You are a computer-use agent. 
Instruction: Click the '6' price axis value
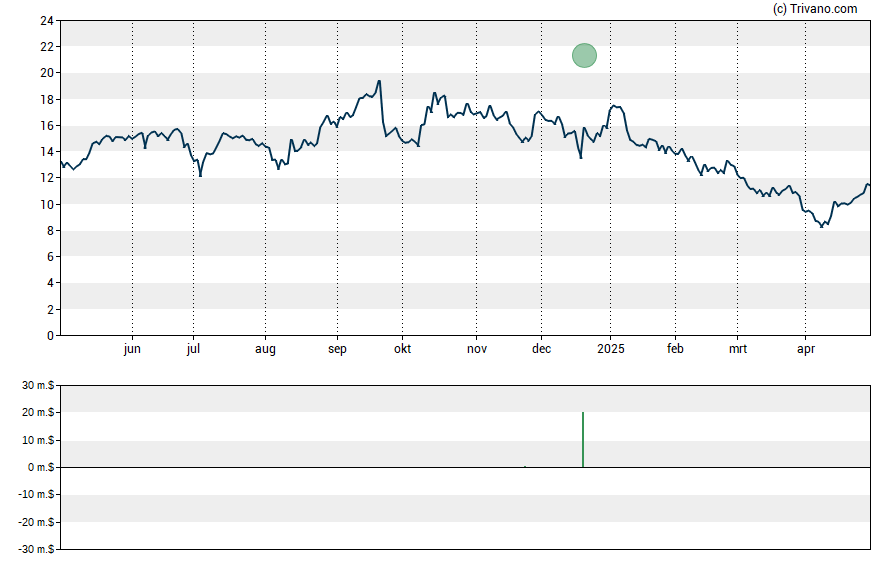point(50,257)
